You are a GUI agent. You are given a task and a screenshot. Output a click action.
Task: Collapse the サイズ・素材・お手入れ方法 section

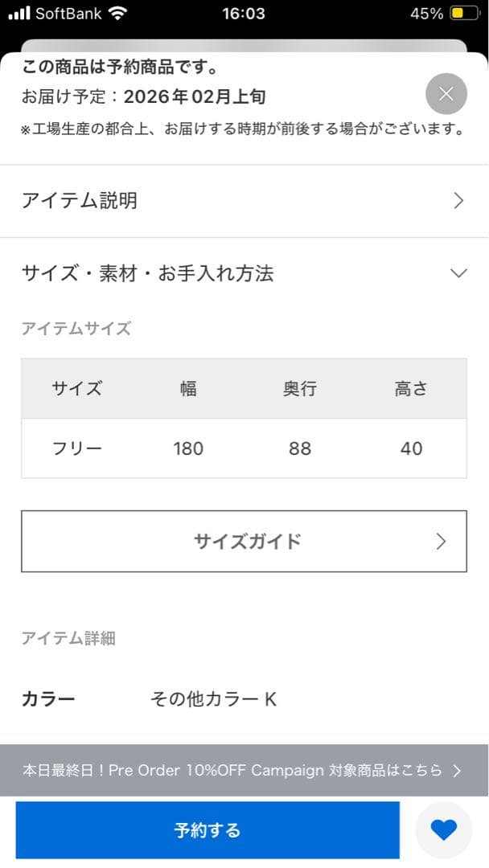click(x=241, y=272)
